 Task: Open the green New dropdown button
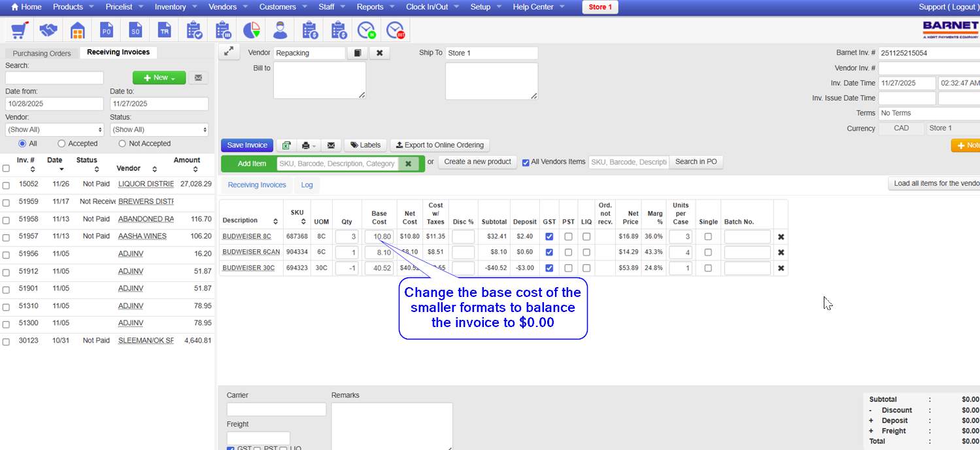click(x=159, y=78)
